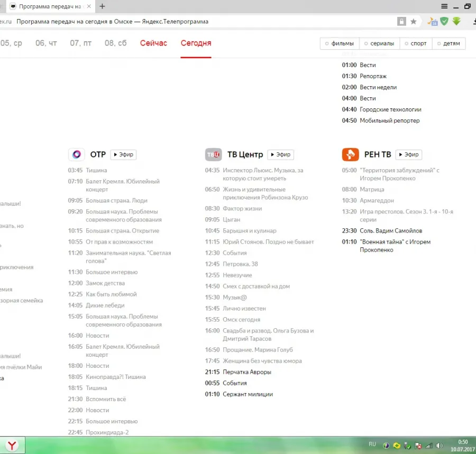
Task: Open the РЕН ТВ channel name link
Action: (x=377, y=154)
